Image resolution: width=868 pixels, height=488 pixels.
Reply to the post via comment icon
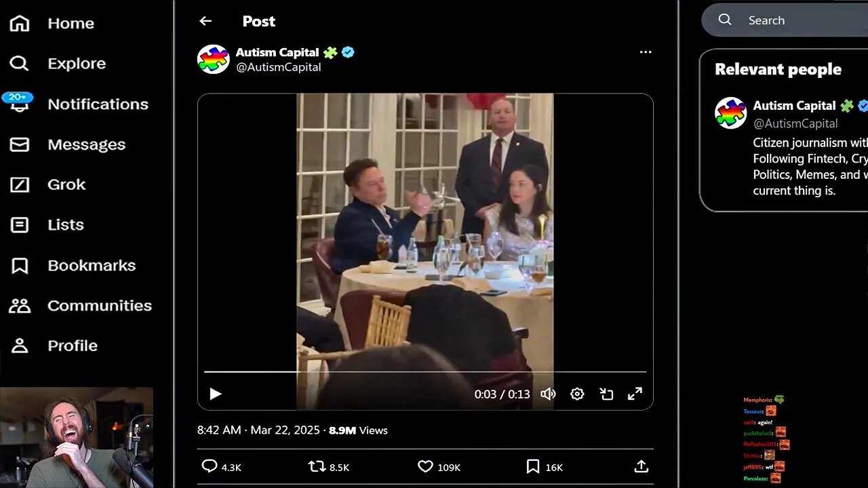210,466
